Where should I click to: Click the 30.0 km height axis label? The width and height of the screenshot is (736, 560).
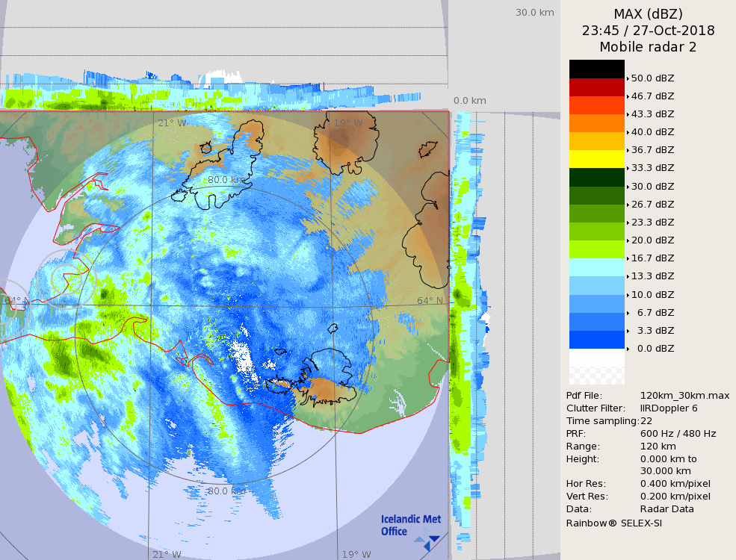point(534,12)
